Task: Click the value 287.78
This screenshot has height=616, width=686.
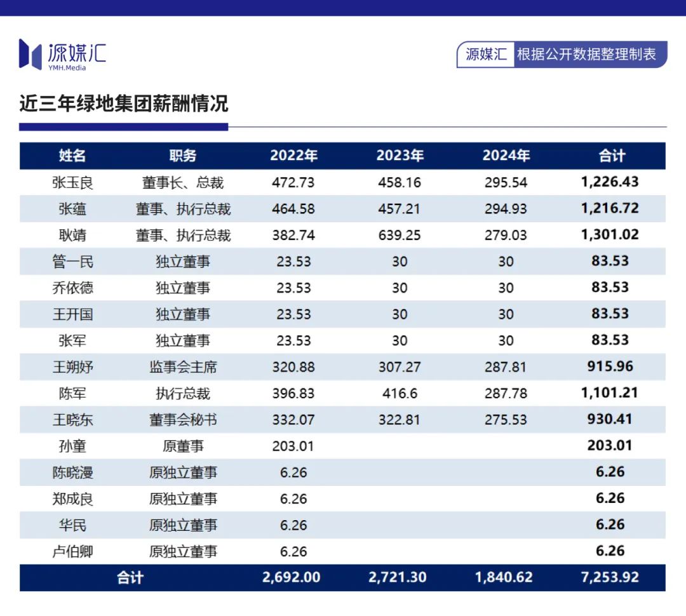Action: pos(506,393)
